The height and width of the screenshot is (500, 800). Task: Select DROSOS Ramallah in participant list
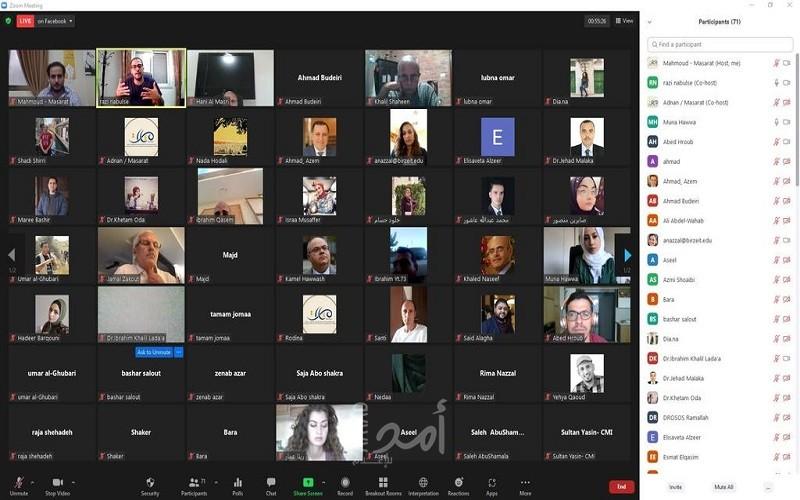(x=719, y=418)
